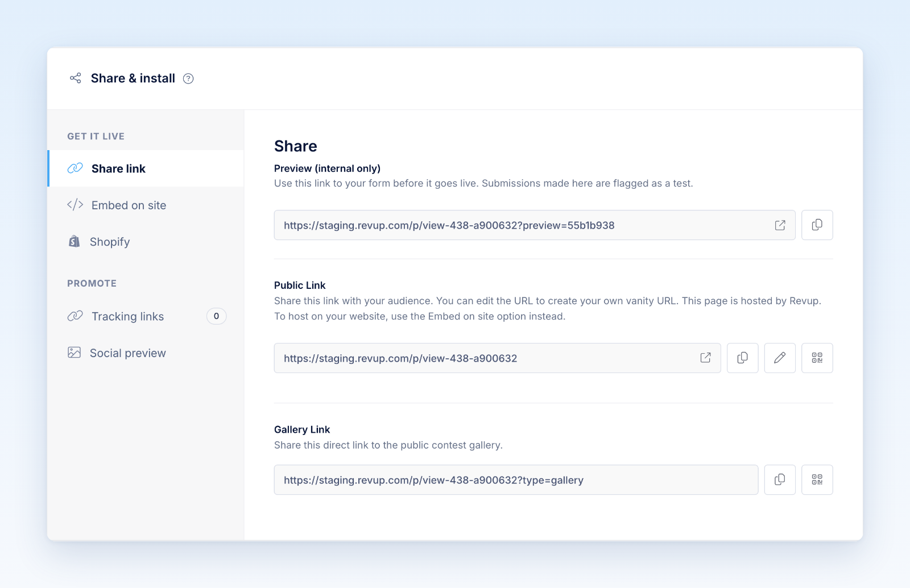910x588 pixels.
Task: Edit the Public Link vanity URL
Action: click(x=780, y=358)
